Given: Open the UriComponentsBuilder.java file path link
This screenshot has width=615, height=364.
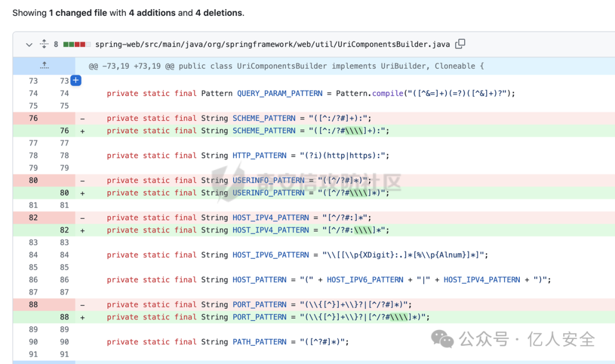Looking at the screenshot, I should (x=272, y=44).
